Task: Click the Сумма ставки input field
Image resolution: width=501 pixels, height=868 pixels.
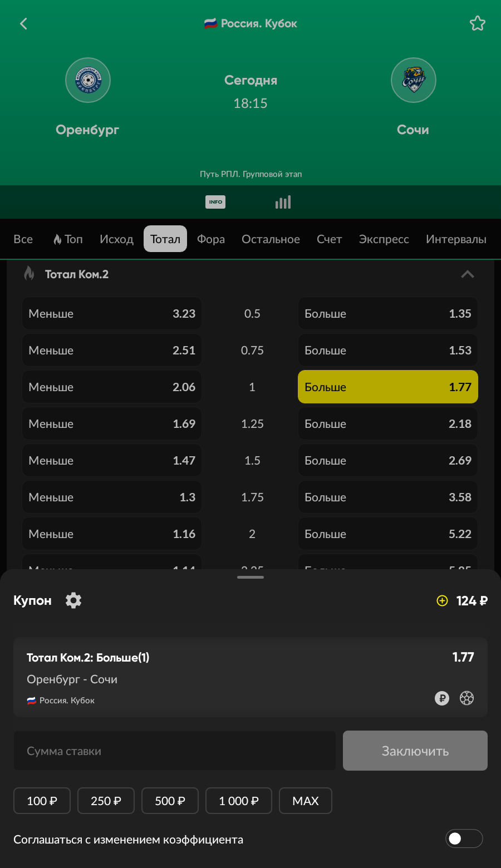Action: (x=174, y=751)
